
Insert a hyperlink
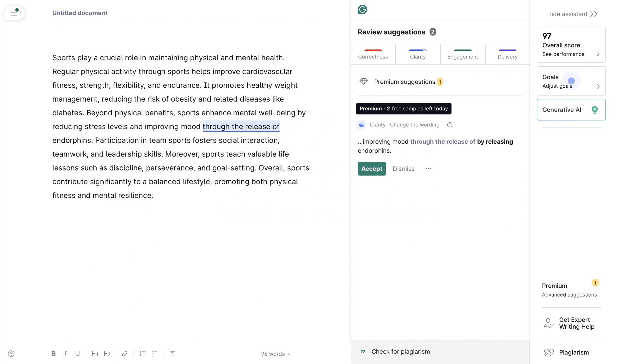point(125,354)
